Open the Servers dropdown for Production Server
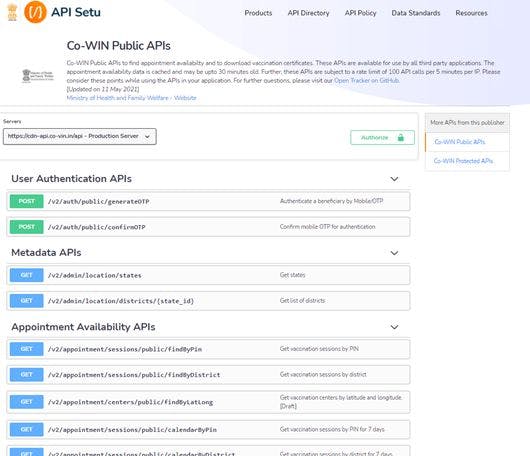Screen dimensions: 530x456 tap(80, 136)
